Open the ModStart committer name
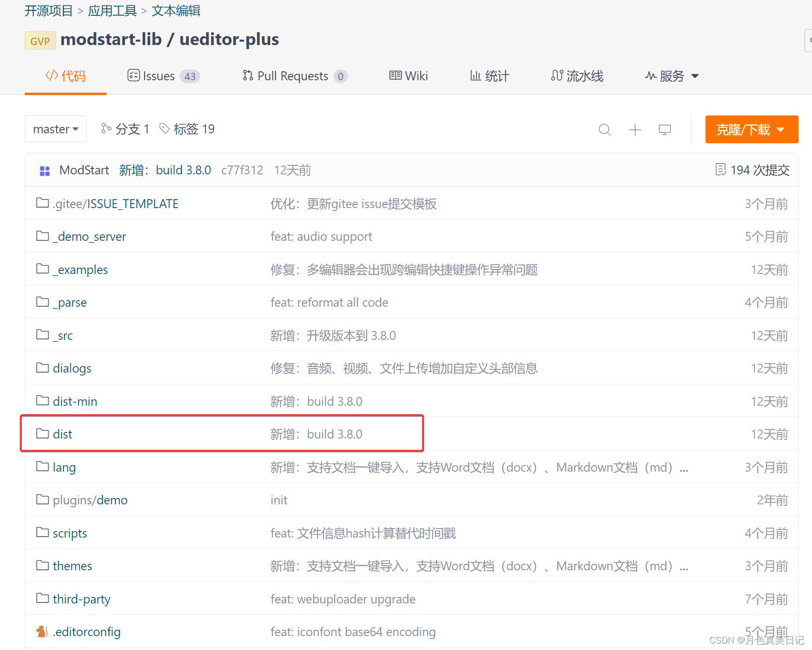 [84, 170]
